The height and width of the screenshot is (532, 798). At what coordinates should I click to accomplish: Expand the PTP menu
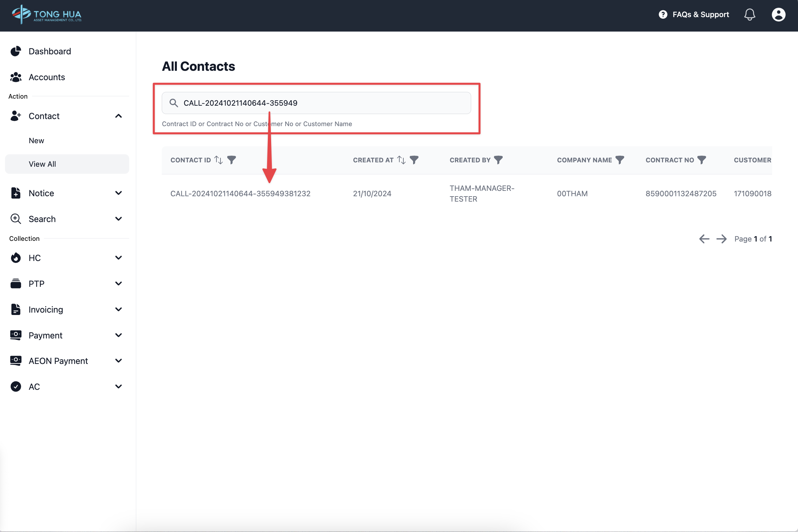pos(118,284)
